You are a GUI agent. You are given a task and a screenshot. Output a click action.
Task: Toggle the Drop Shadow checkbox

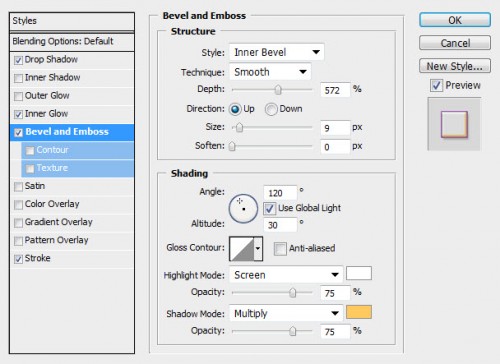point(18,60)
